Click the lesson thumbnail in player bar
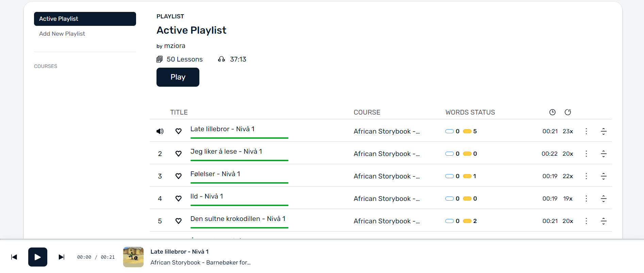644x273 pixels. [x=133, y=257]
